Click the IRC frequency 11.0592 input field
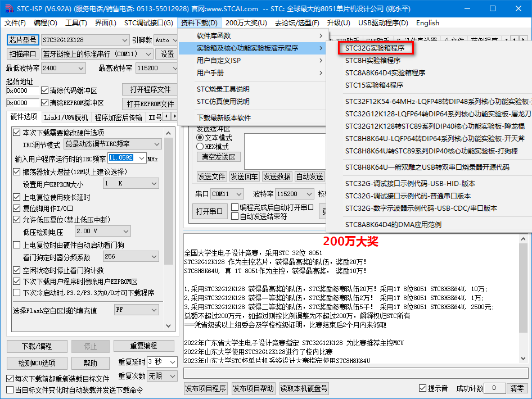The image size is (532, 399). 123,158
